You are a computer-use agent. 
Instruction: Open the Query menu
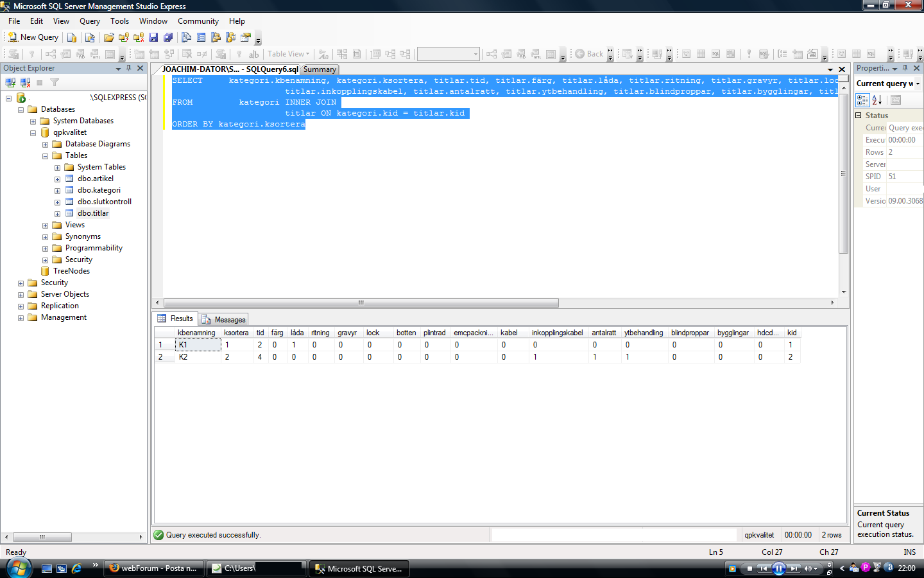coord(90,21)
